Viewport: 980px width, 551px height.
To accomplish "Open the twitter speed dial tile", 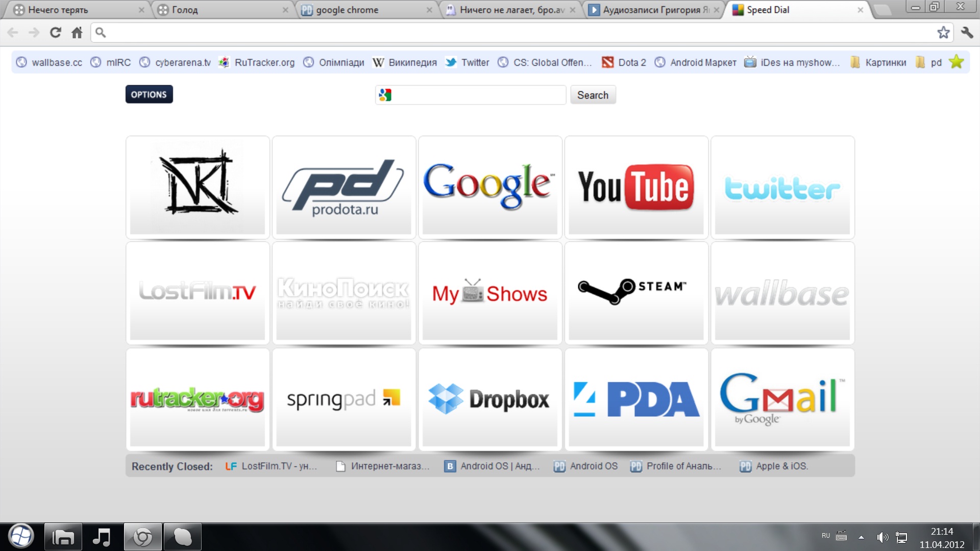I will click(782, 187).
